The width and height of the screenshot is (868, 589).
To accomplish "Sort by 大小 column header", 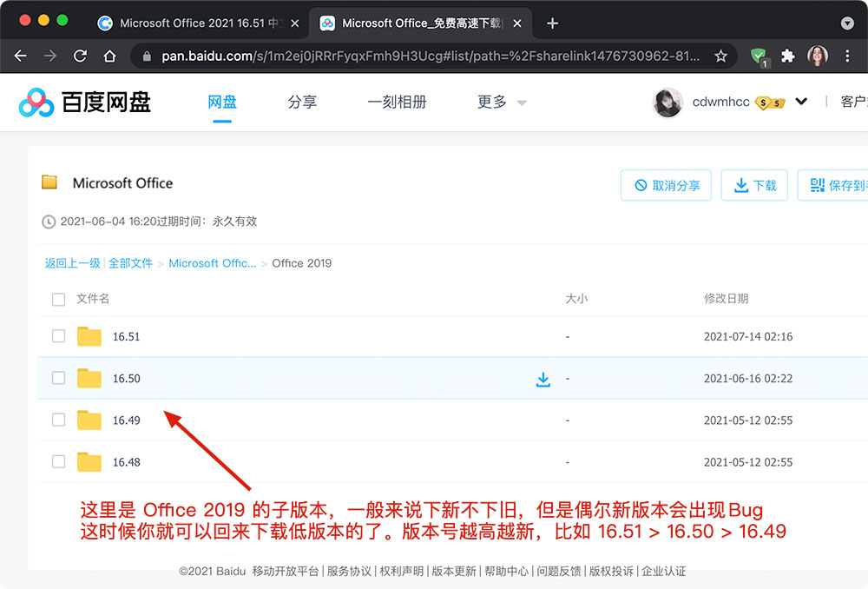I will pos(576,299).
